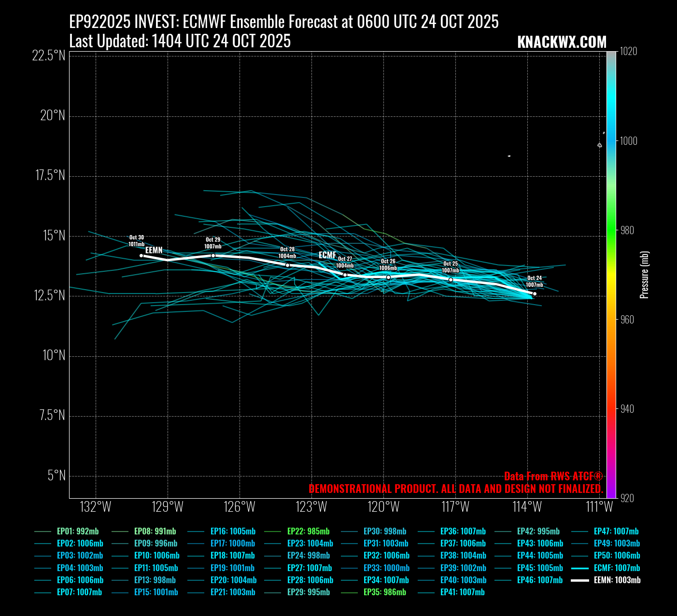The image size is (677, 616).
Task: Select the Oct 29 forecast point marker
Action: (x=213, y=255)
